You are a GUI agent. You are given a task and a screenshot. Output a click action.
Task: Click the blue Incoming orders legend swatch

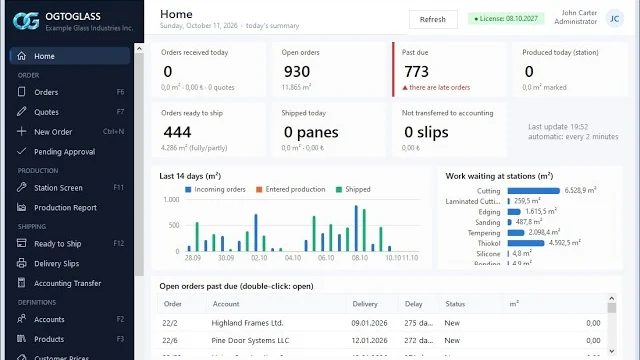coord(188,189)
